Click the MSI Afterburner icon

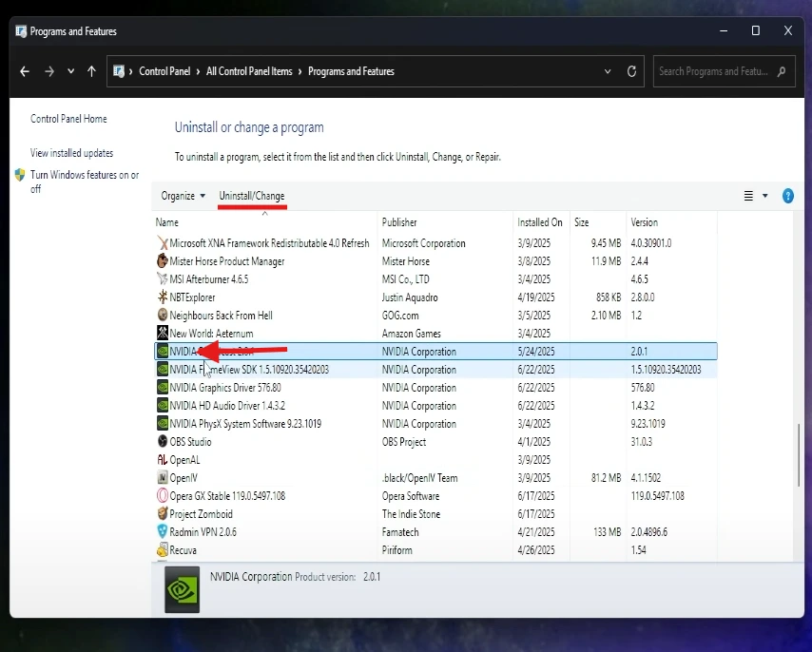(163, 279)
